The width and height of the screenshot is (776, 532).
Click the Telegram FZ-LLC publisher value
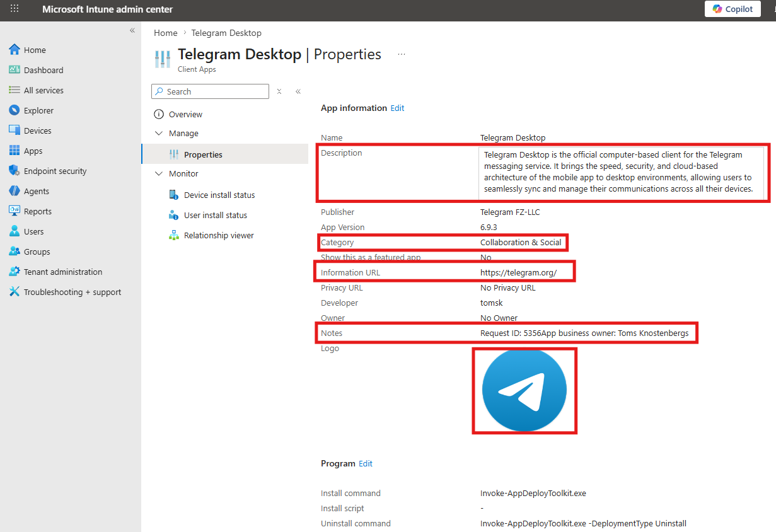tap(510, 212)
